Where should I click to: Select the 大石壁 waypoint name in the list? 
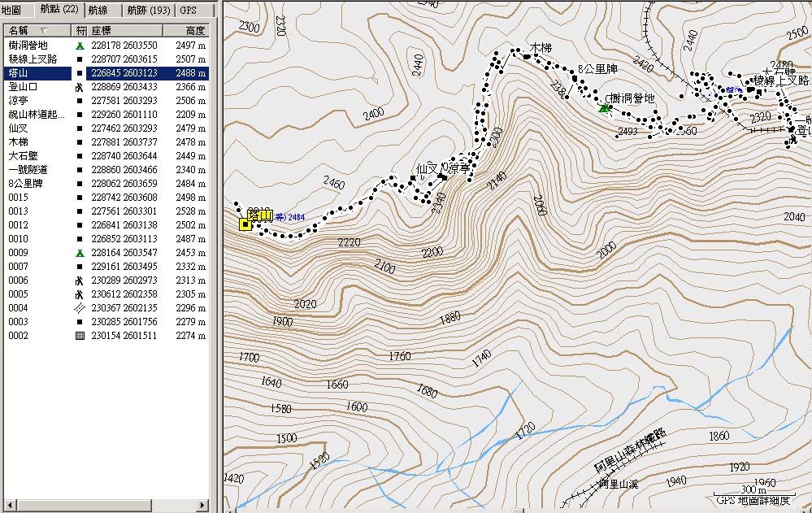(x=23, y=156)
